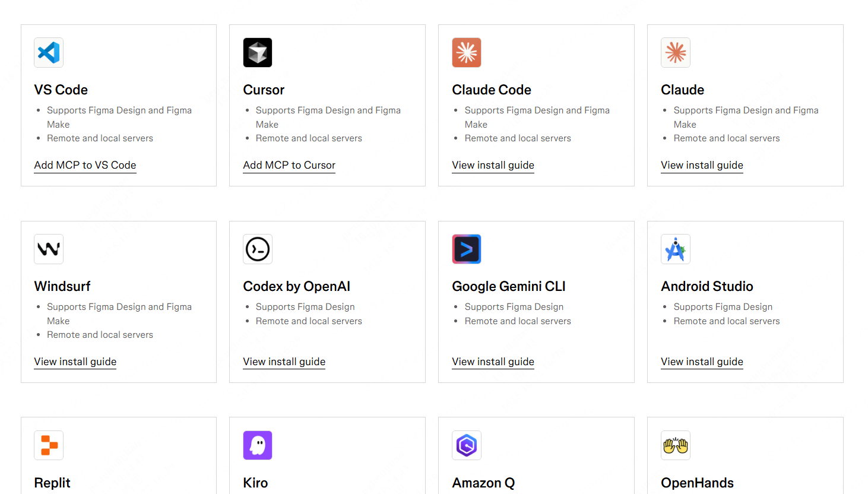
Task: Open the Add MCP to VS Code link
Action: click(x=85, y=165)
